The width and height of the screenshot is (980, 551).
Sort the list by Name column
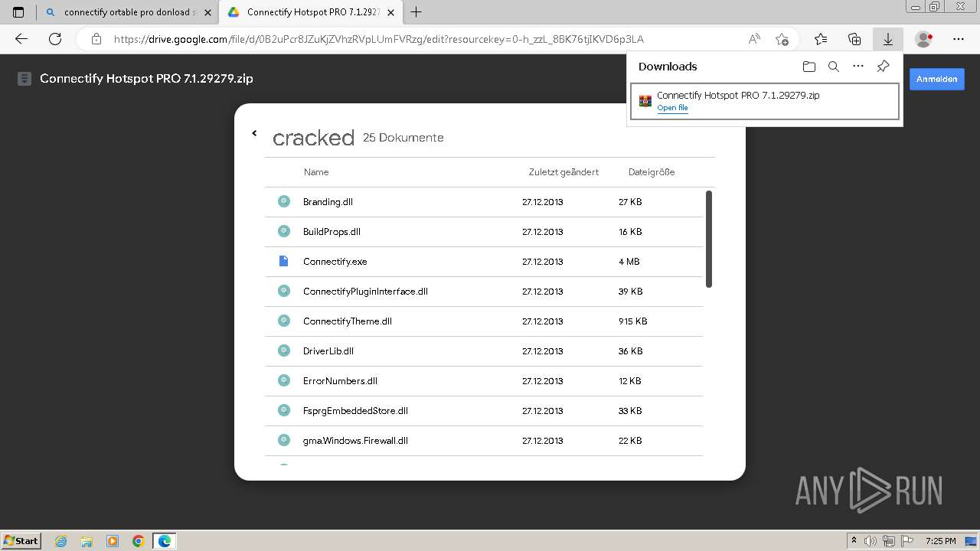pyautogui.click(x=316, y=172)
